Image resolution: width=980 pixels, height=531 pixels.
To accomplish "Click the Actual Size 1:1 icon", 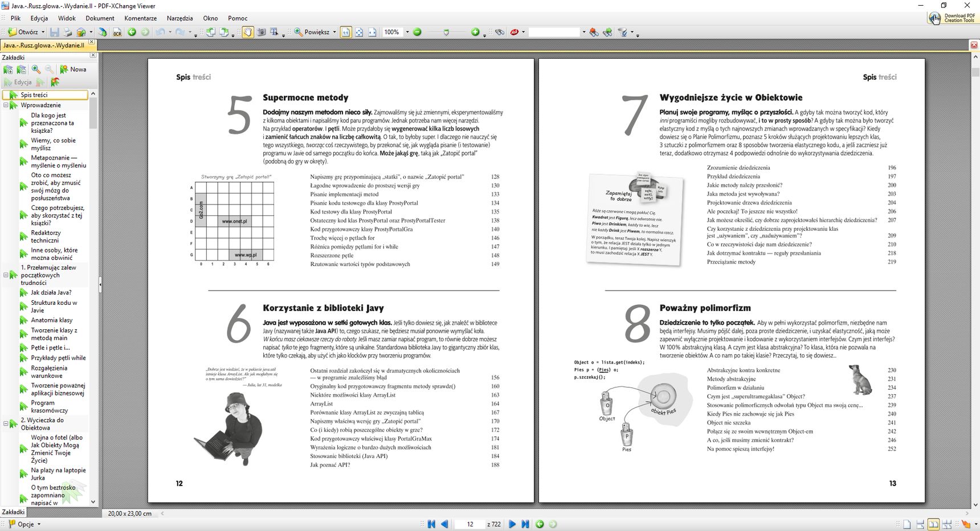I will (x=346, y=32).
